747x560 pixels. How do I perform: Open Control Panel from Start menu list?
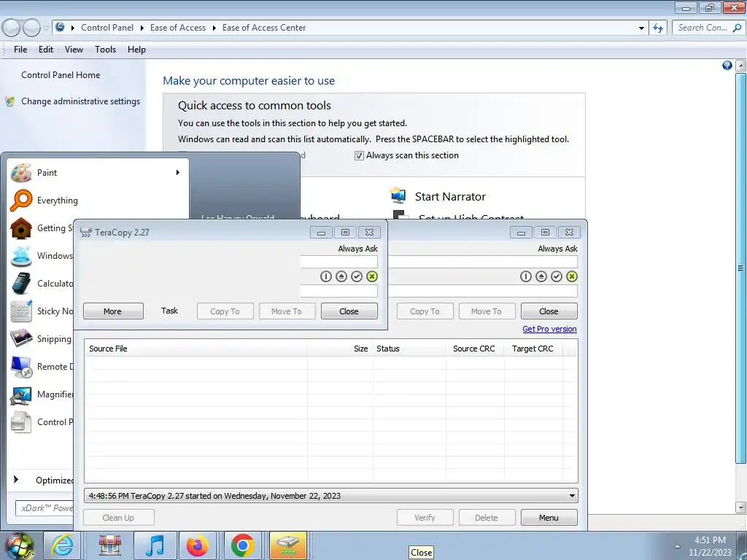pos(42,422)
